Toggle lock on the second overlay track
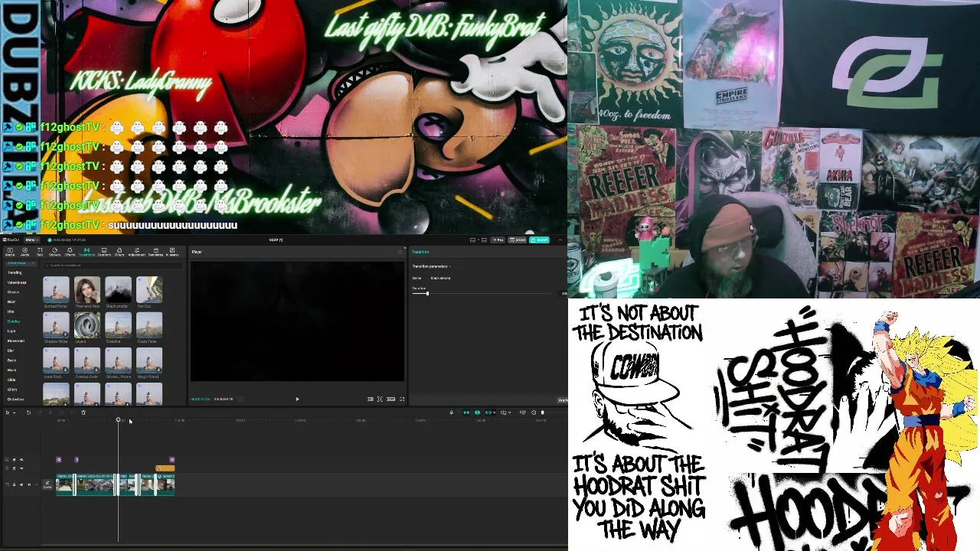980x551 pixels. point(14,468)
